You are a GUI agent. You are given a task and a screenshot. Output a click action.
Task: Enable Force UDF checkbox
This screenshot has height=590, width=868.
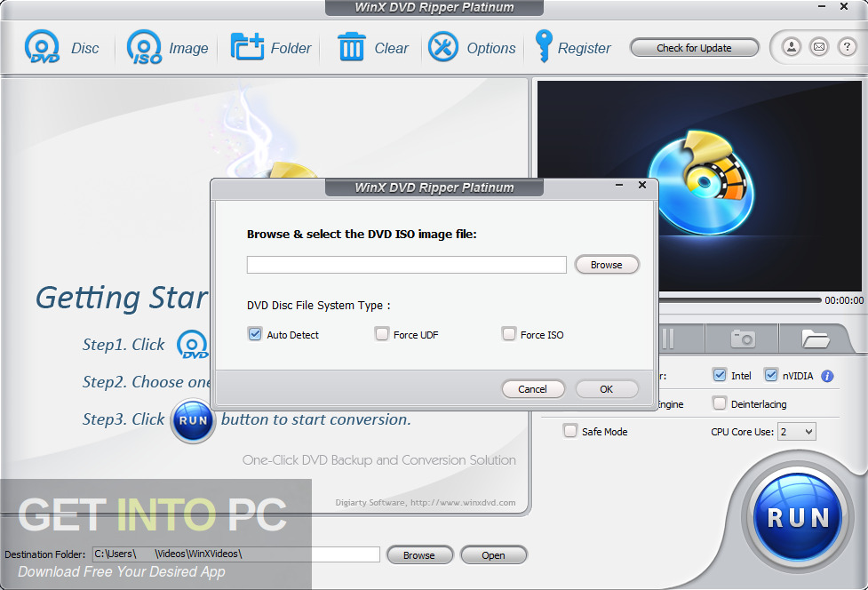pos(381,334)
